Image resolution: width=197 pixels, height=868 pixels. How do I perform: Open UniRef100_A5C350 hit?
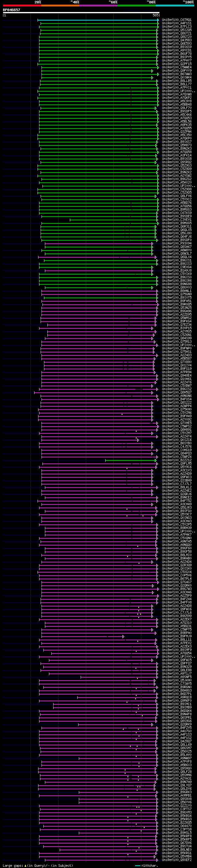click(x=177, y=135)
